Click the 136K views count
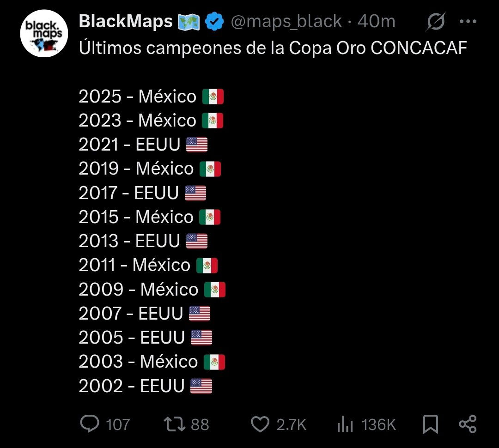Image resolution: width=499 pixels, height=448 pixels. pyautogui.click(x=379, y=425)
